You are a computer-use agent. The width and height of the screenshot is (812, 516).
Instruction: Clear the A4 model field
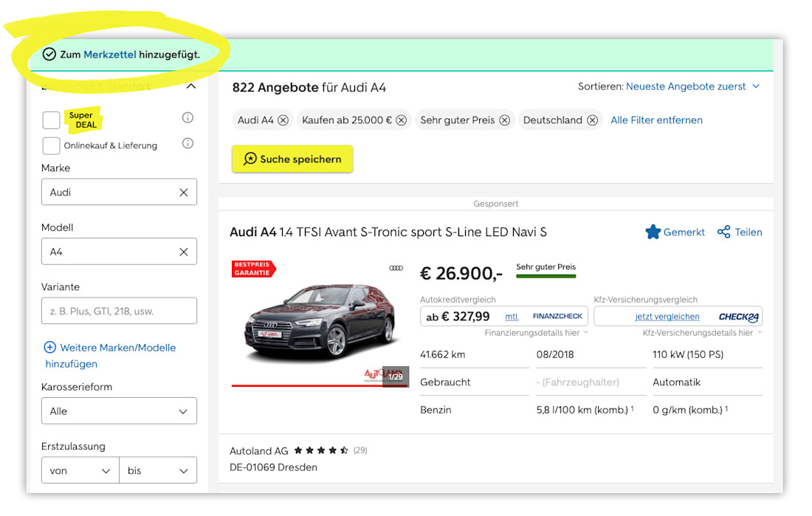[184, 252]
